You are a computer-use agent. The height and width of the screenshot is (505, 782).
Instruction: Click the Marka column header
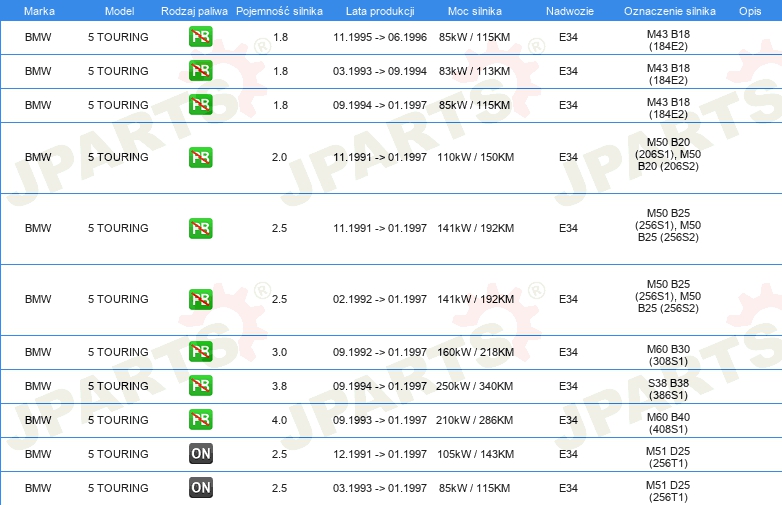[x=39, y=11]
